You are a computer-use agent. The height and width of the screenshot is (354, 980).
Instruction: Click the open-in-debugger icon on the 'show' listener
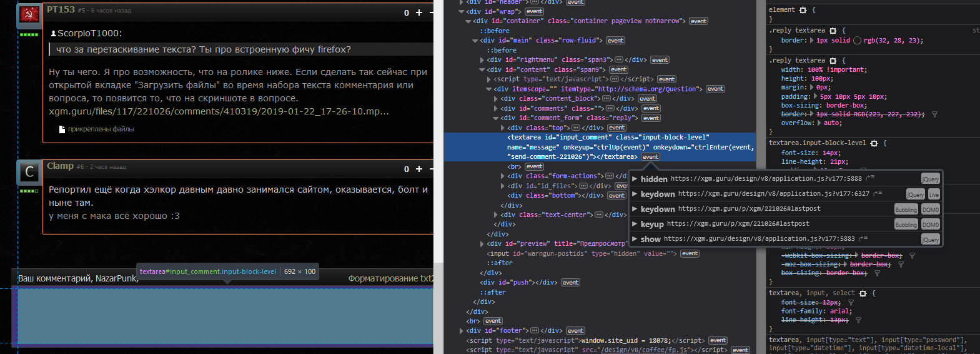click(862, 239)
